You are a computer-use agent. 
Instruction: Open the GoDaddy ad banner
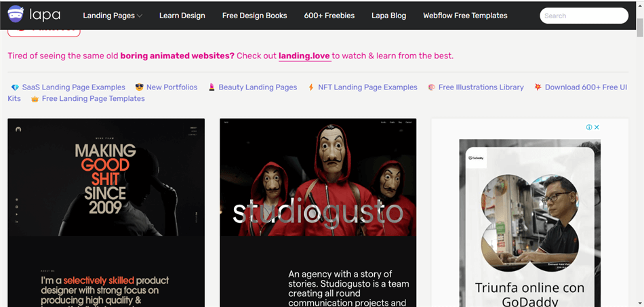click(x=530, y=223)
